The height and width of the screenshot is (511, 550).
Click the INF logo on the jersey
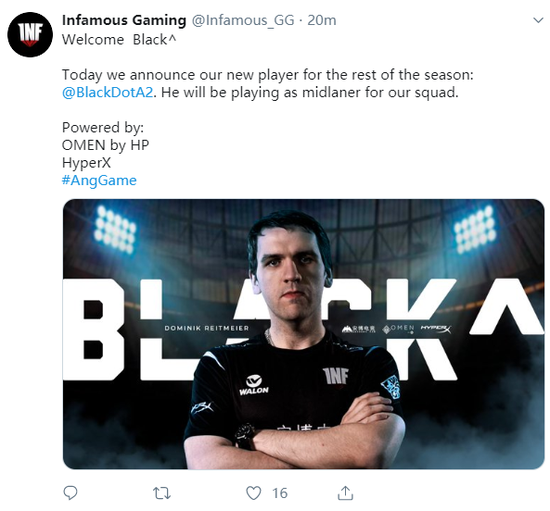tap(336, 377)
